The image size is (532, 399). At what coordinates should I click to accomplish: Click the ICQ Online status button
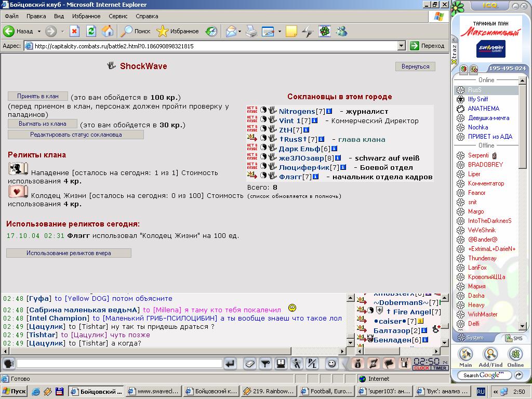point(515,357)
